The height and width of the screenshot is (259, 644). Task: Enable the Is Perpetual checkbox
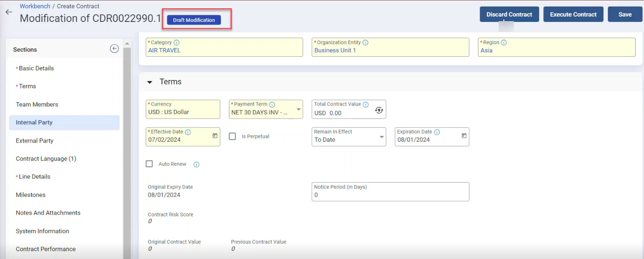coord(233,136)
